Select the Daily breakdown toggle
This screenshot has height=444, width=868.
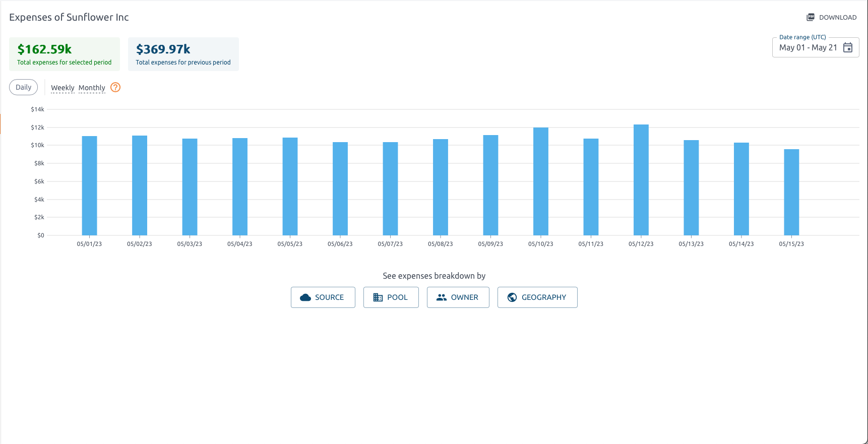click(x=24, y=87)
